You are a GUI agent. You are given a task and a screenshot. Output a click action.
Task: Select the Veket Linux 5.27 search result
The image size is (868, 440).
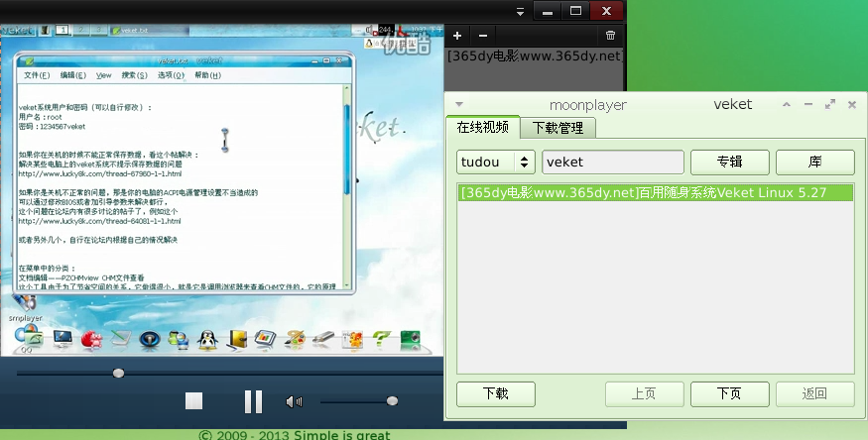click(656, 192)
